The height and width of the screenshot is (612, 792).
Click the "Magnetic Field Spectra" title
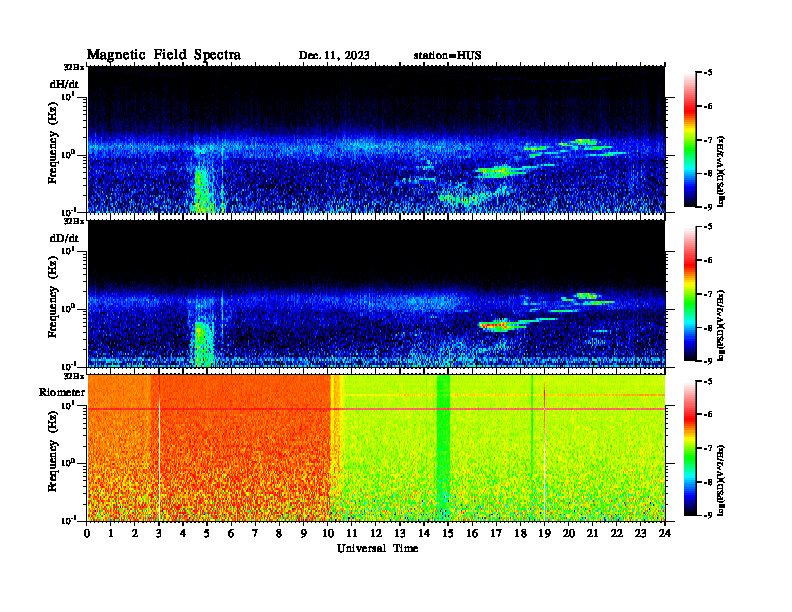coord(164,55)
